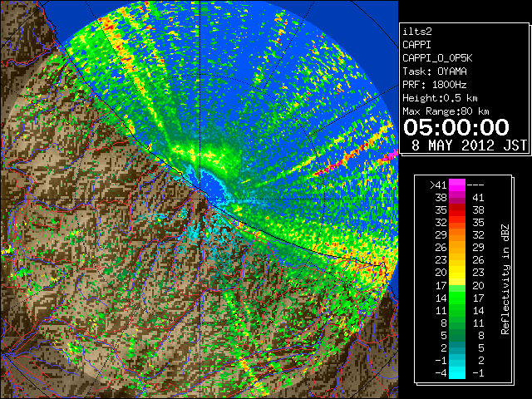Click the Task: OYAMA line
This screenshot has height=399, width=532.
pos(434,71)
